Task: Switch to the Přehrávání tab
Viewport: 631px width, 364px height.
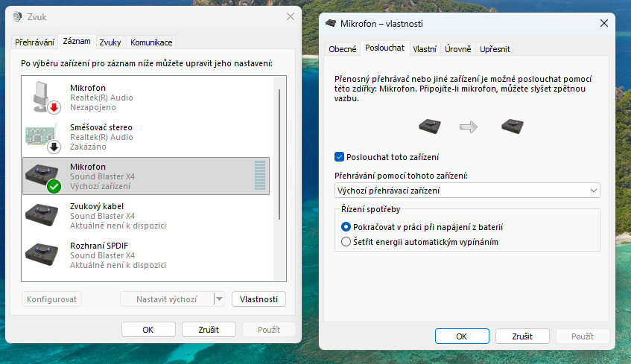Action: (x=34, y=42)
